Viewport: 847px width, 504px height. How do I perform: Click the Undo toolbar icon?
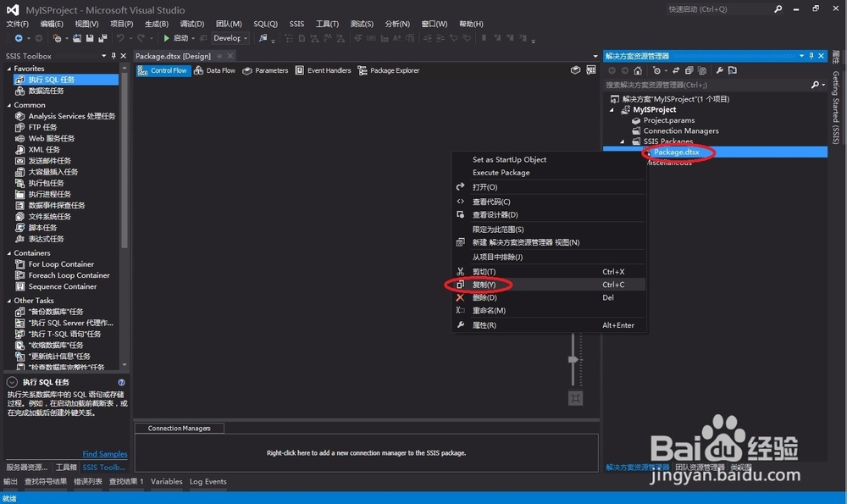click(120, 38)
